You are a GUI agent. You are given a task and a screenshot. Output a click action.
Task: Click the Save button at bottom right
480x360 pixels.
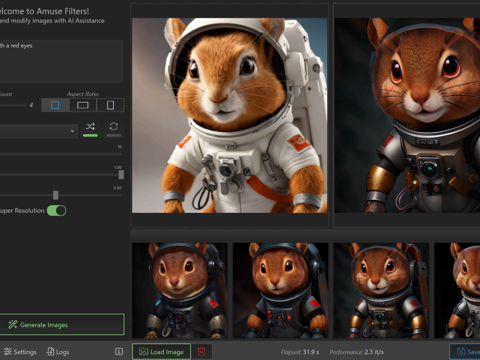point(465,352)
